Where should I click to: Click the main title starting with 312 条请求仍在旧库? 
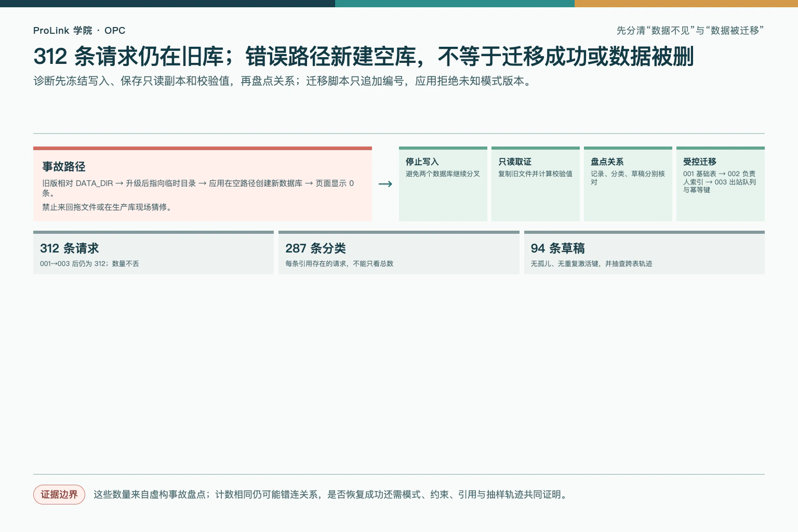(363, 57)
